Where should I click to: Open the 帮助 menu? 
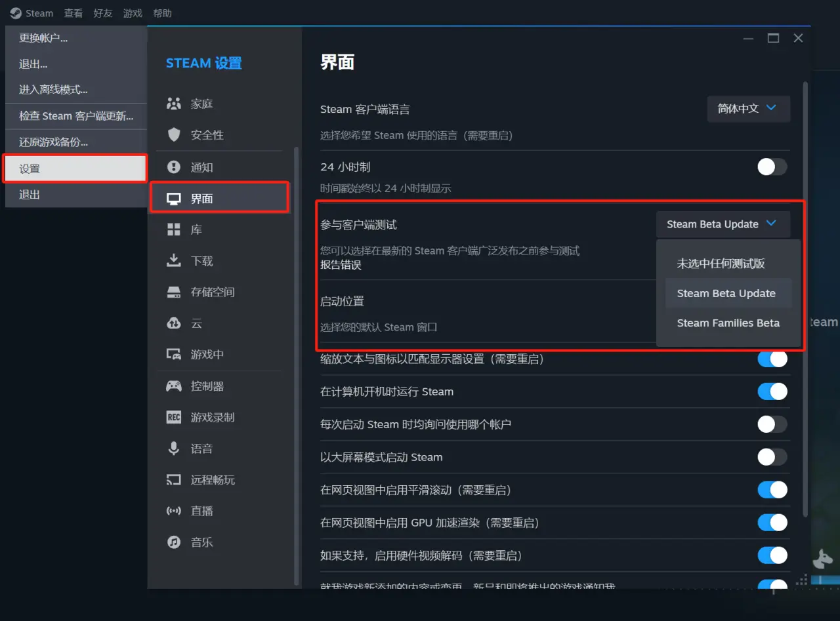point(162,13)
